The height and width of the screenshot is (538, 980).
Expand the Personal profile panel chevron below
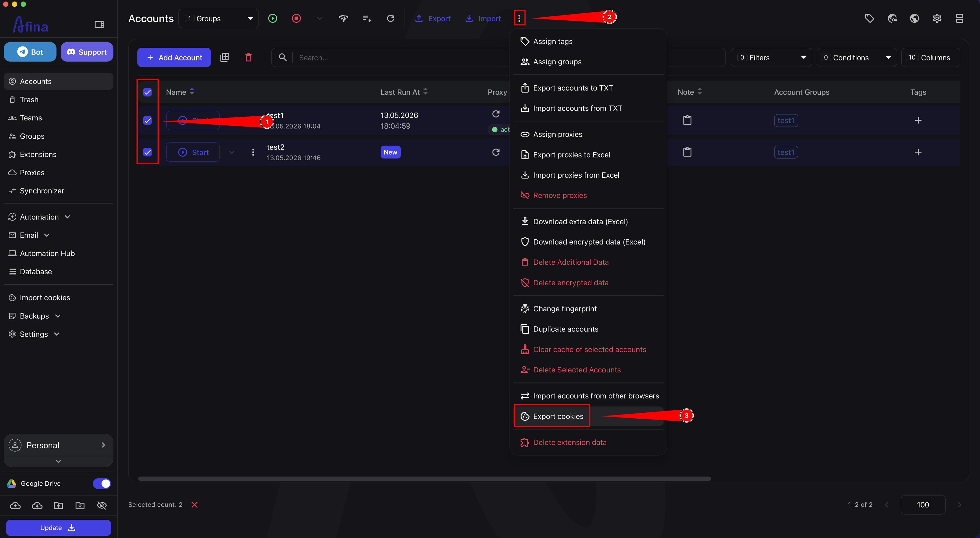click(58, 461)
